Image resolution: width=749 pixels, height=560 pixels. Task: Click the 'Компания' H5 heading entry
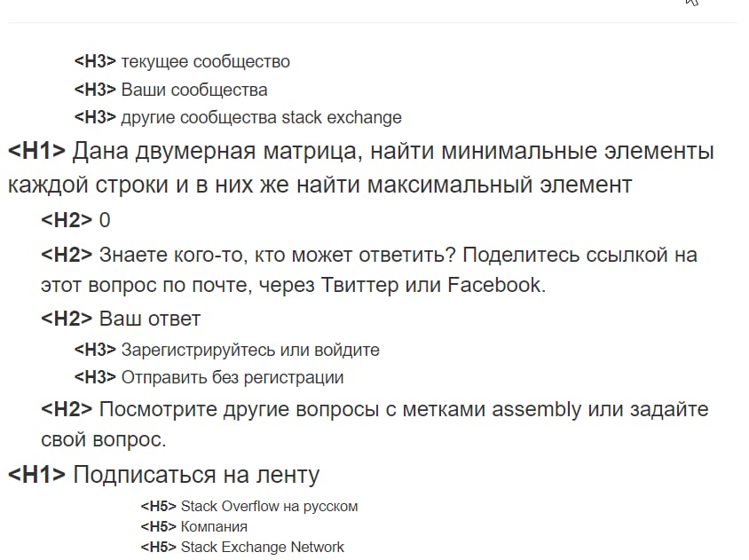[x=214, y=527]
